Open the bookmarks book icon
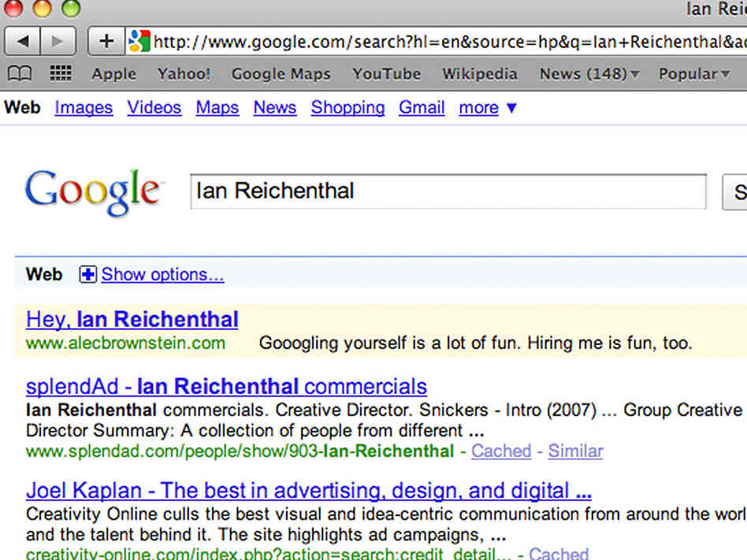 click(20, 74)
